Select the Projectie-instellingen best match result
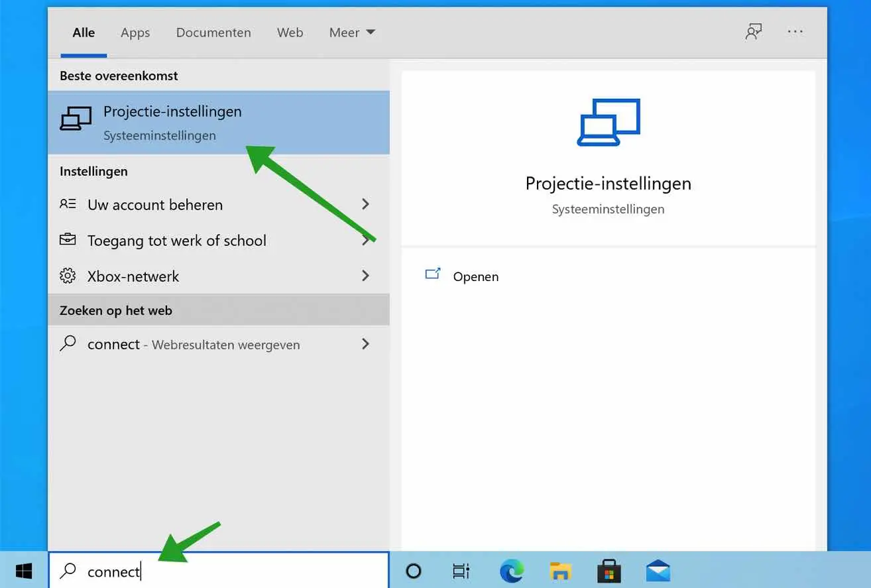This screenshot has width=871, height=588. [219, 123]
